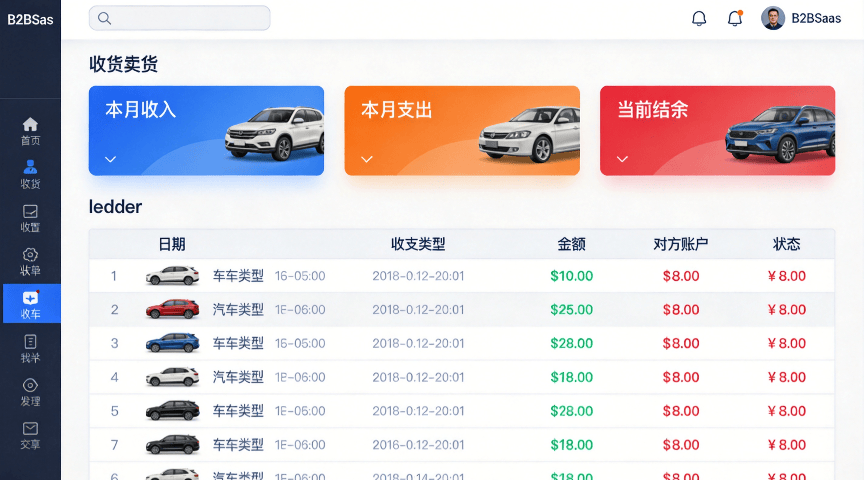Open the 首页 home icon in sidebar
The height and width of the screenshot is (480, 864).
point(30,125)
